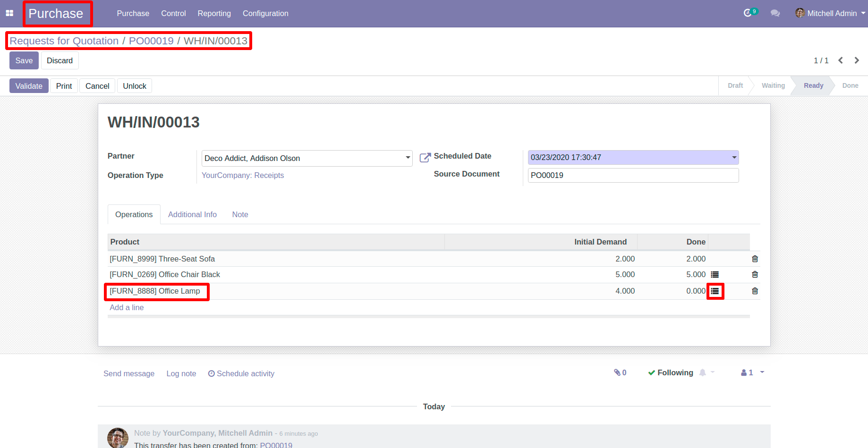The width and height of the screenshot is (868, 448).
Task: Click Done quantity 0.000 for Office Lamp
Action: pyautogui.click(x=696, y=291)
